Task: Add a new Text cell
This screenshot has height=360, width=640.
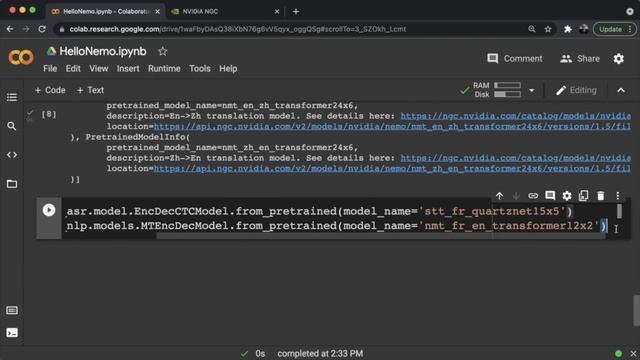Action: click(x=90, y=90)
